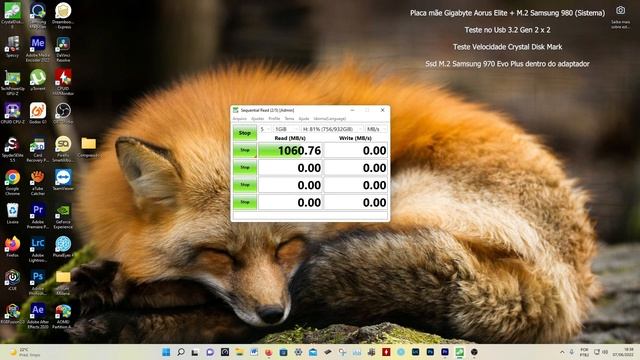Launch Firefox from the desktop
The width and height of the screenshot is (640, 360).
(13, 247)
